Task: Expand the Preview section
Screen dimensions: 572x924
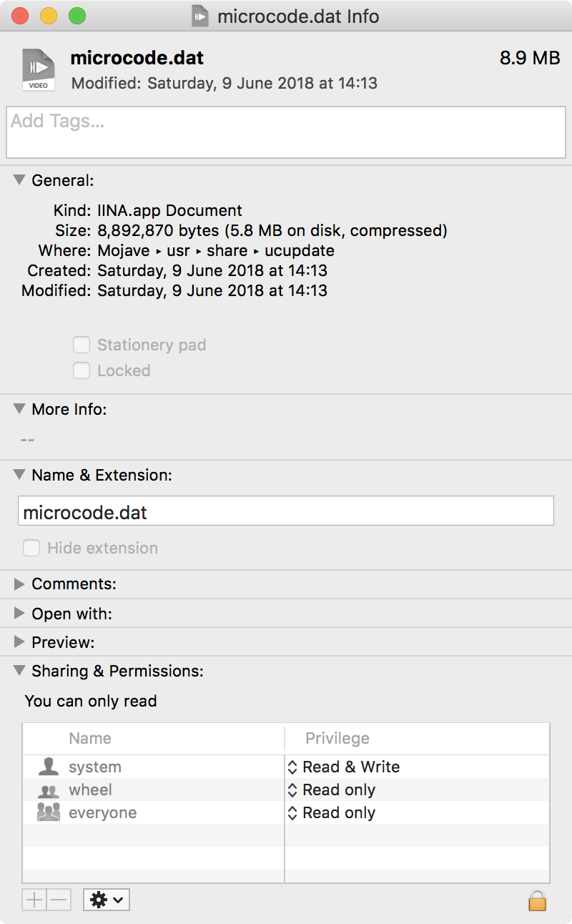Action: point(19,643)
